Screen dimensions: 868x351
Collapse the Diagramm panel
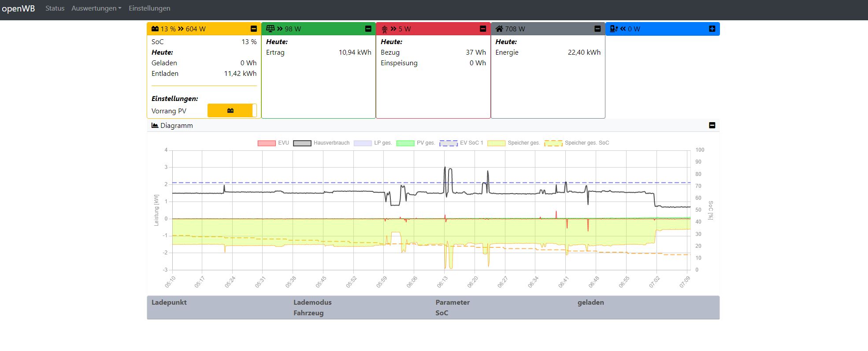click(712, 125)
